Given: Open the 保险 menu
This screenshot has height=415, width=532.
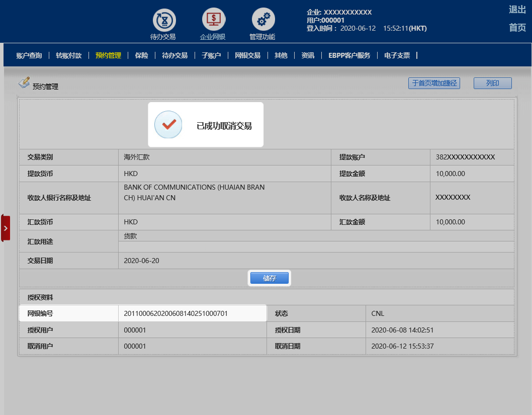Looking at the screenshot, I should point(141,55).
